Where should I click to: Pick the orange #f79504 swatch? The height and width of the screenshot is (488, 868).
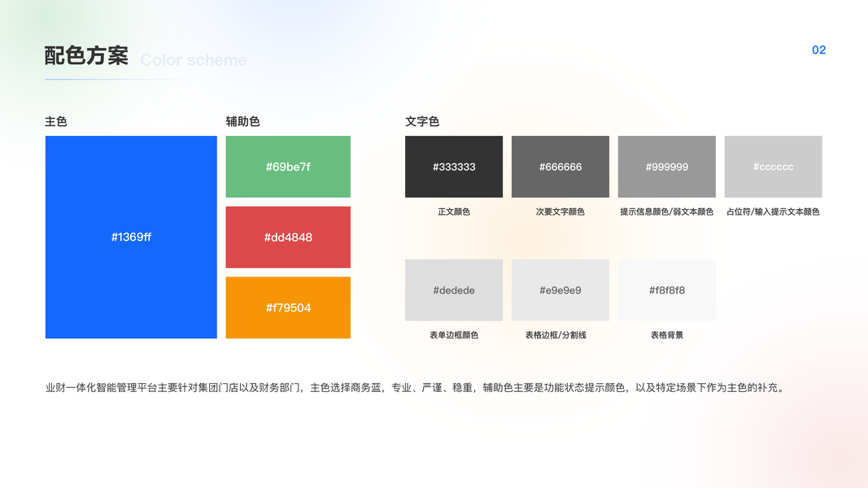coord(288,307)
